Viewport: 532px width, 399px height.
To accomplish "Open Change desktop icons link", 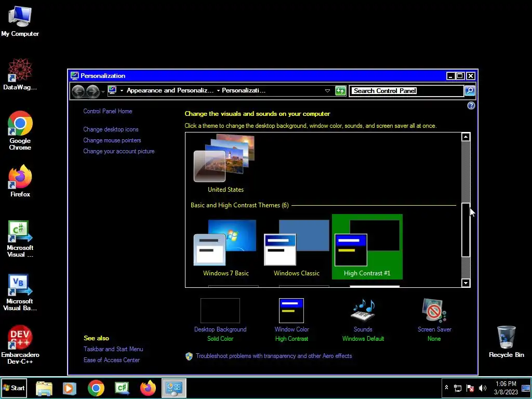I will [x=111, y=129].
